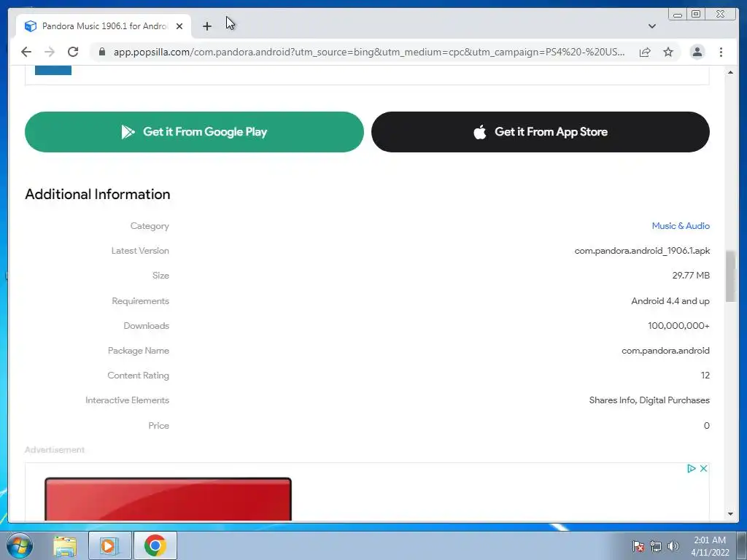Select the Pandora Music 1906.1 tab

pyautogui.click(x=104, y=26)
